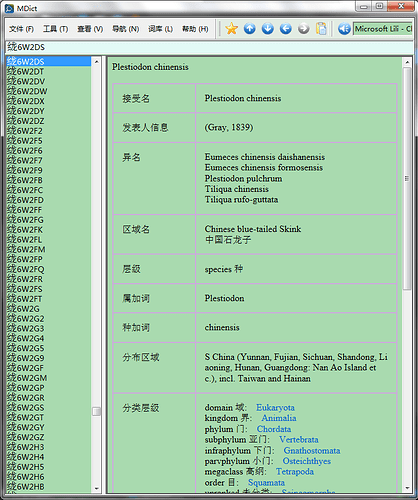
Task: Click the grayed forward arrow icon
Action: coord(303,29)
